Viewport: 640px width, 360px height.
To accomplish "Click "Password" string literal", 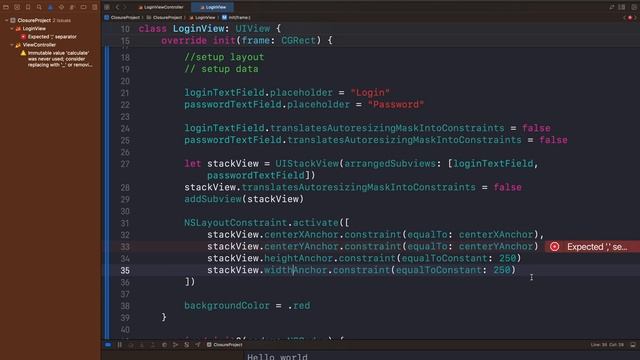I will click(x=396, y=104).
